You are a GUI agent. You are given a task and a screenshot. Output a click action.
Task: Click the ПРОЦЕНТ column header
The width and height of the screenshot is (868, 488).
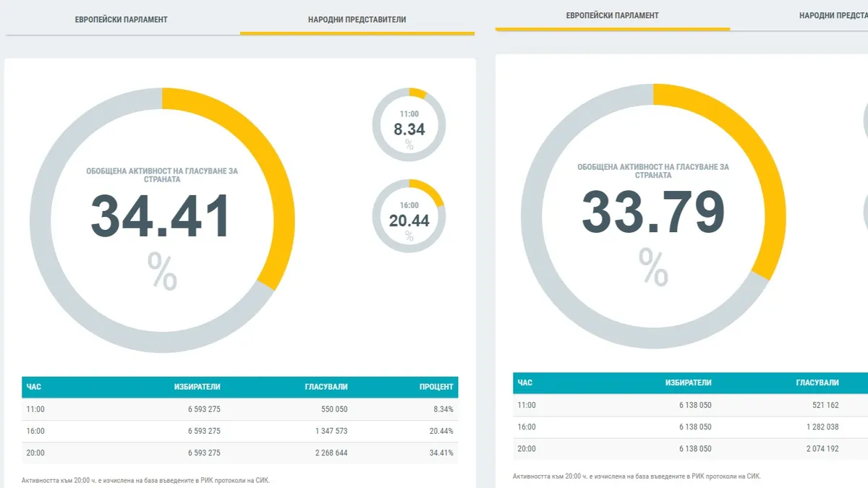436,387
